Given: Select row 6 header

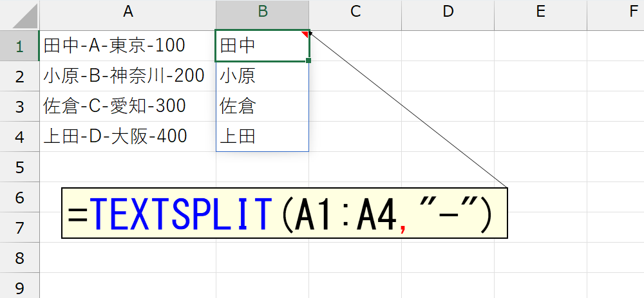Looking at the screenshot, I should coord(20,197).
